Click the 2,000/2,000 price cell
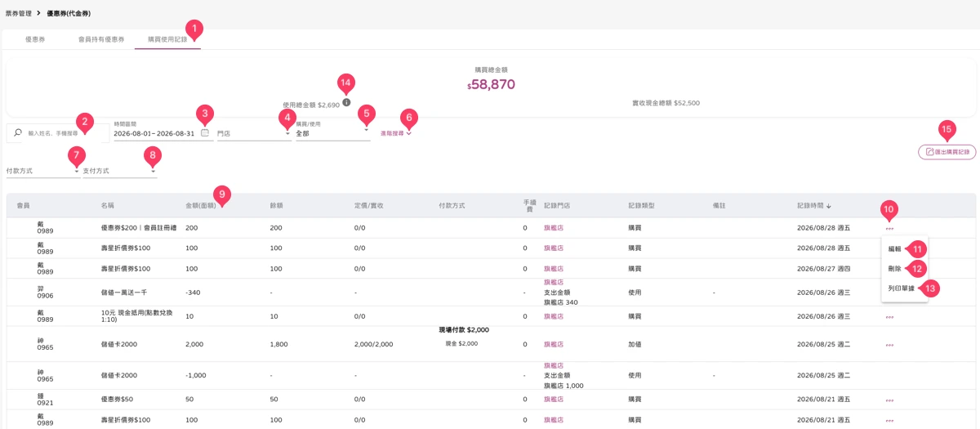980x429 pixels. tap(374, 345)
